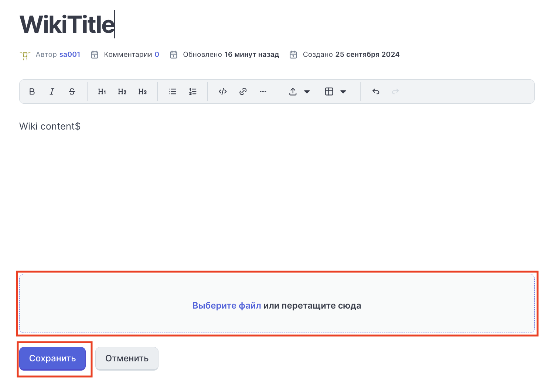552x392 pixels.
Task: Toggle bold formatting in editor toolbar
Action: [x=32, y=92]
